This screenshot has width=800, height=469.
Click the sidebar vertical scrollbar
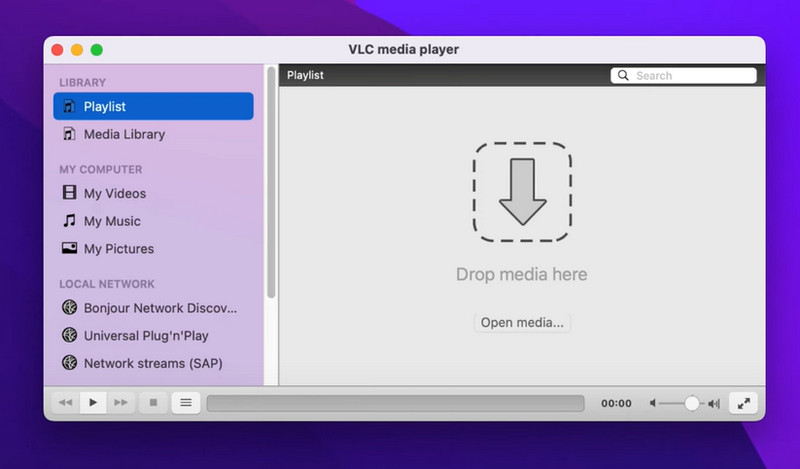tap(271, 182)
